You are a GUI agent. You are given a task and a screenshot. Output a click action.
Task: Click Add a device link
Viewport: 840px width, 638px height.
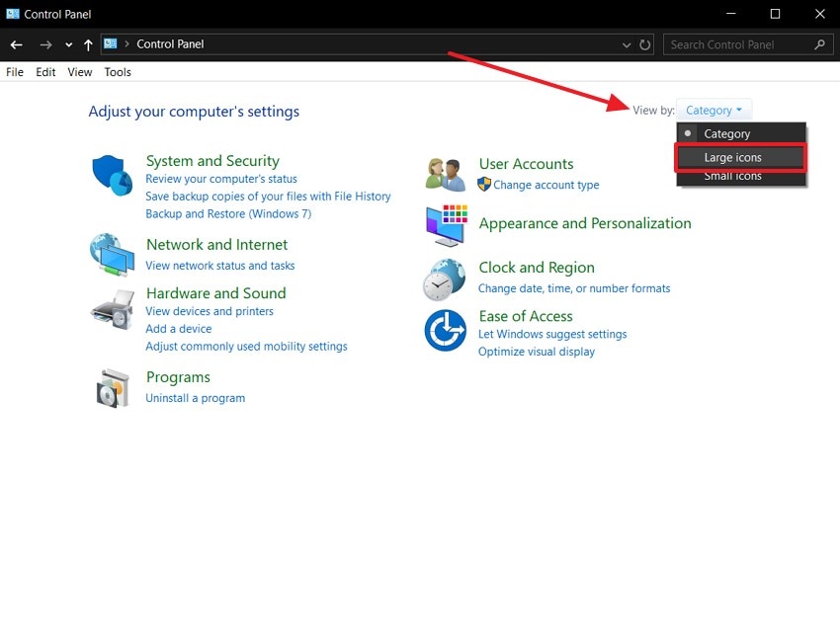coord(179,329)
